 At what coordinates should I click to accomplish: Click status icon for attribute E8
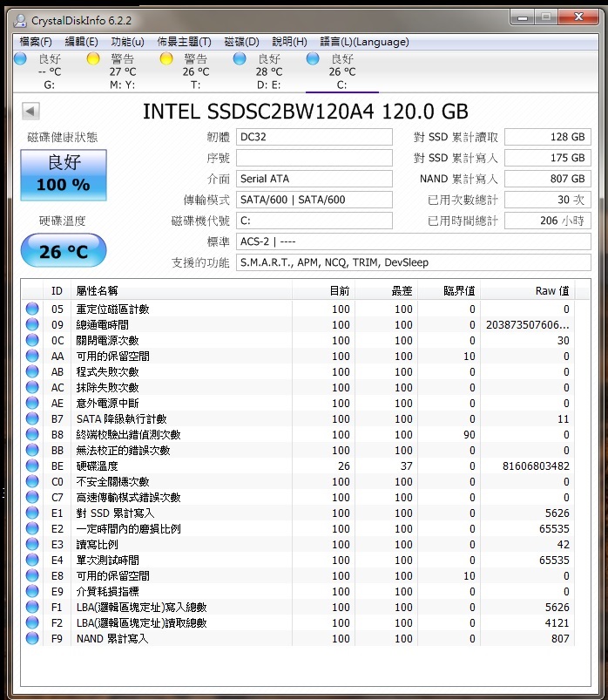pyautogui.click(x=32, y=575)
